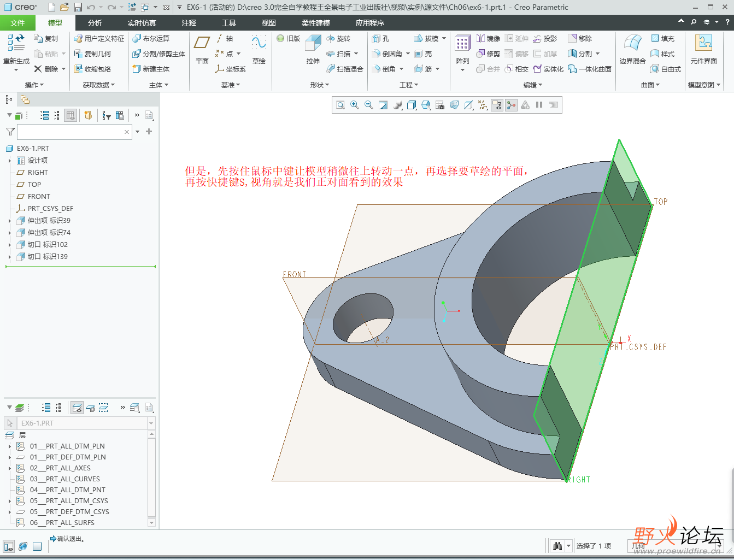The width and height of the screenshot is (734, 560).
Task: Select the Revolve (旋转) tool
Action: coord(339,38)
